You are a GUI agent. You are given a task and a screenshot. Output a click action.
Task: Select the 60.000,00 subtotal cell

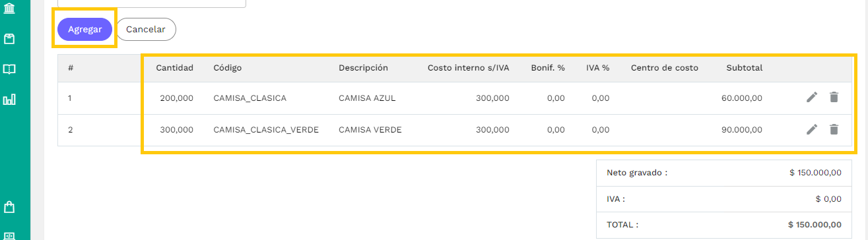tap(742, 98)
